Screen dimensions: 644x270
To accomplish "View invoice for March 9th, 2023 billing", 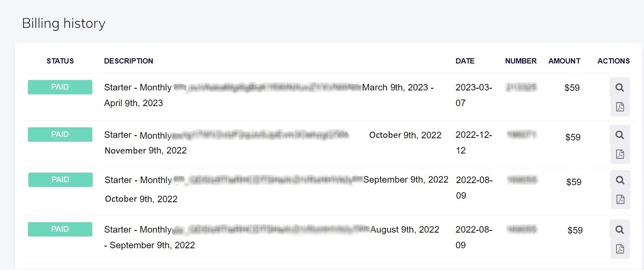I will coord(620,88).
